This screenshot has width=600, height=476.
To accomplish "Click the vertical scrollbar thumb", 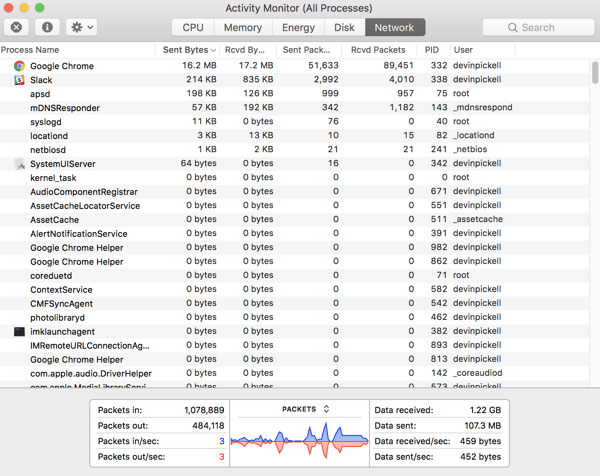I will pos(595,72).
